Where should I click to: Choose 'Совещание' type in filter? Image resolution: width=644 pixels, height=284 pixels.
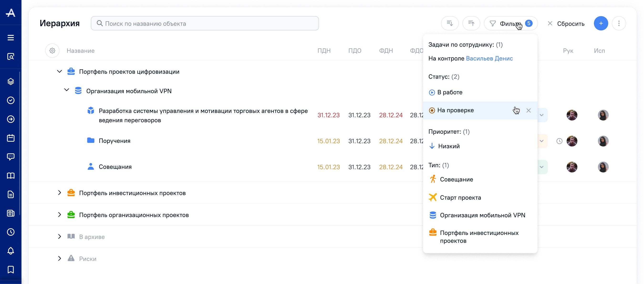tap(456, 179)
